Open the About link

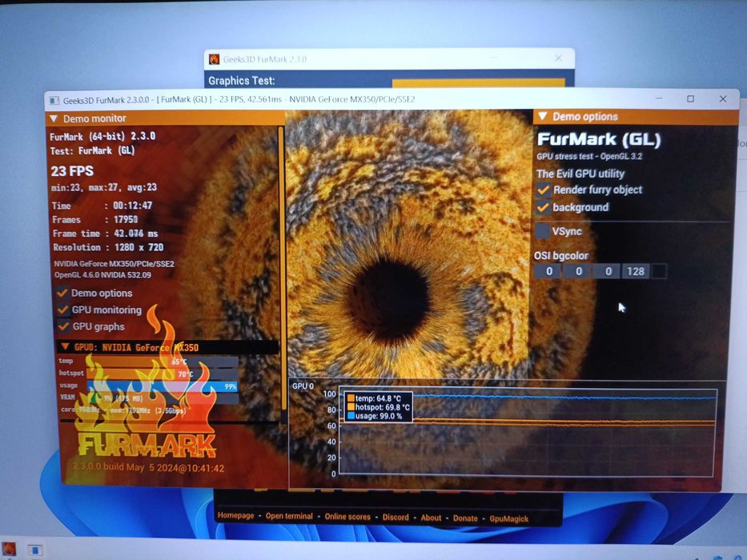(431, 518)
